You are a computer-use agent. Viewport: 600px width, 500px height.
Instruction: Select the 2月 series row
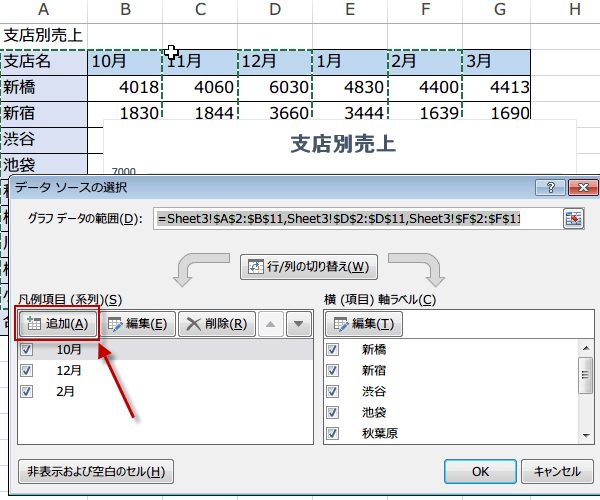[x=165, y=391]
